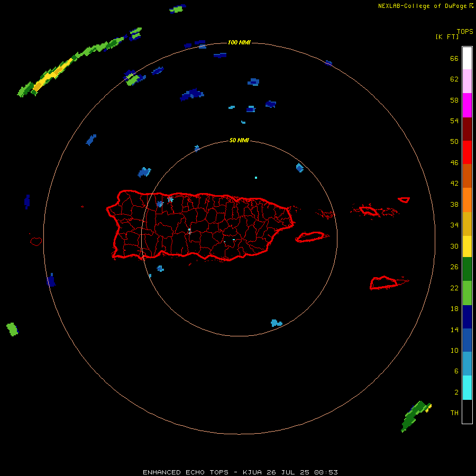Select the "18" legend value
The height and width of the screenshot is (476, 476).
[454, 309]
